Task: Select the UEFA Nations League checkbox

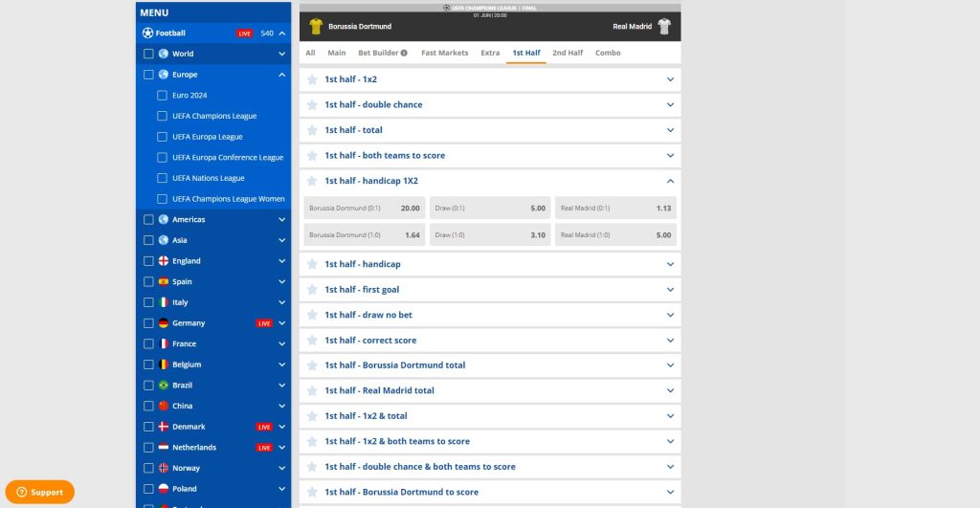Action: click(x=163, y=178)
